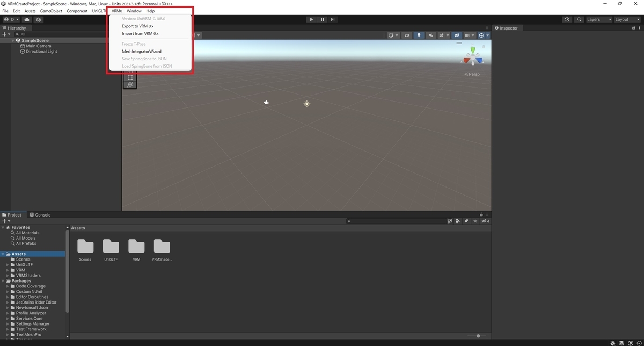Open the Window menu
Viewport: 644px width, 346px height.
click(x=134, y=11)
